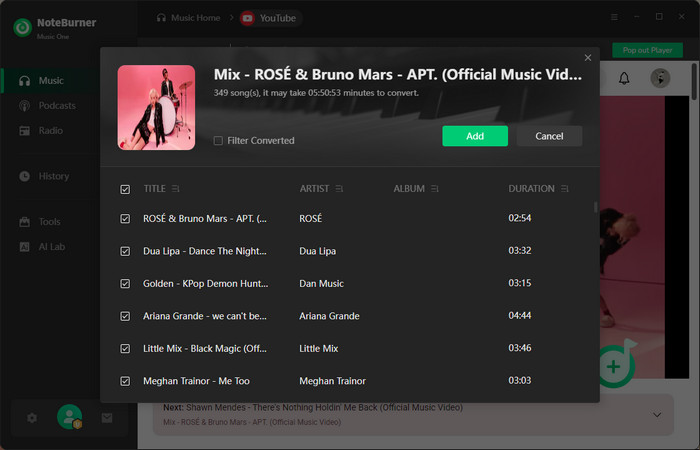700x450 pixels.
Task: Sort by the ARTIST column icon
Action: 339,189
